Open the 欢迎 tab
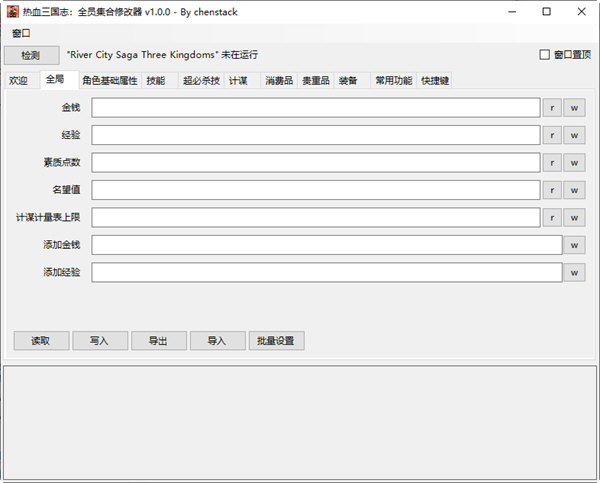 (x=18, y=81)
